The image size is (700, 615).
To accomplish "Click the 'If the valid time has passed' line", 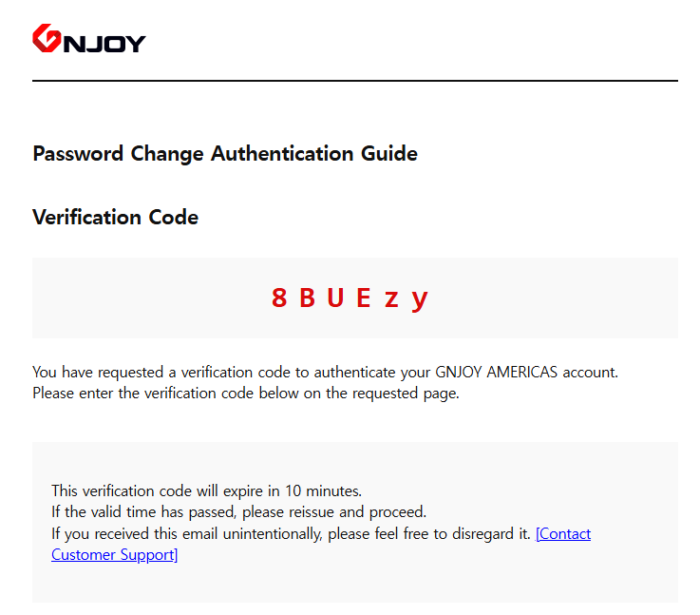I will click(x=238, y=511).
